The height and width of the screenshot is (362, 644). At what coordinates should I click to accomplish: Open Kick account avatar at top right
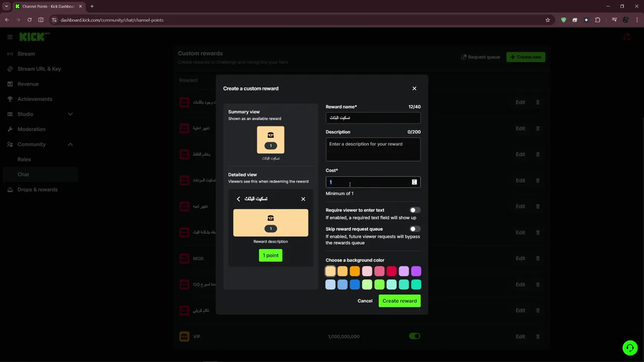tap(626, 37)
